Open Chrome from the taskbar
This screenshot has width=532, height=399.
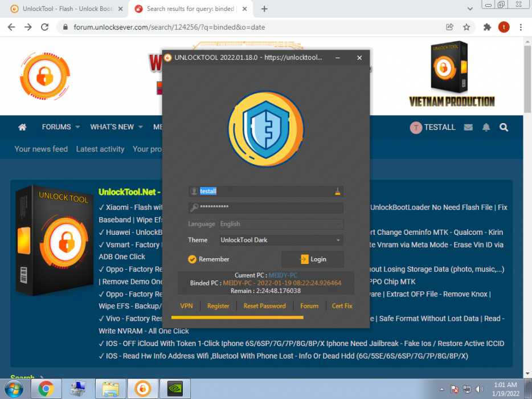click(x=46, y=389)
